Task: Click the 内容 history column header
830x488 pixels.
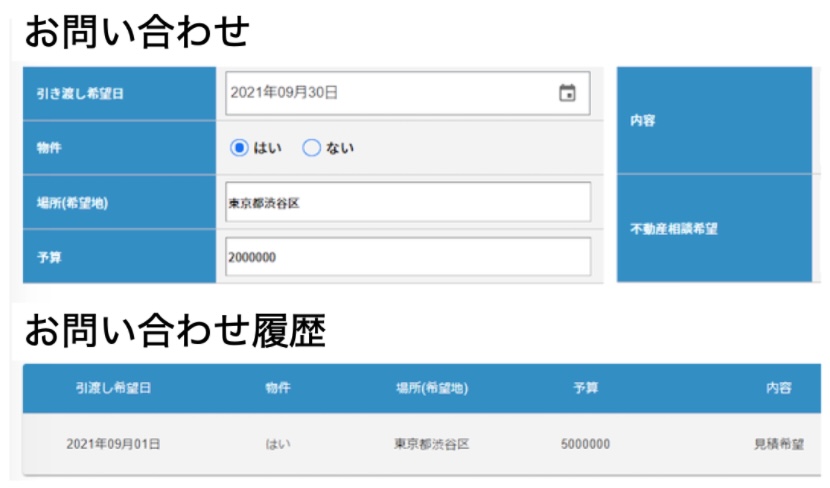Action: click(x=779, y=388)
